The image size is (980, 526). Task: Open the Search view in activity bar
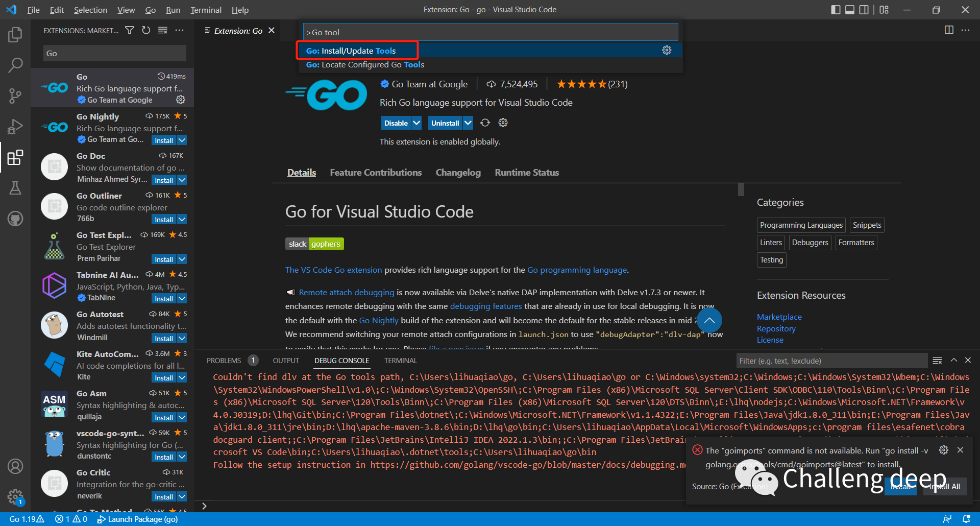tap(15, 65)
